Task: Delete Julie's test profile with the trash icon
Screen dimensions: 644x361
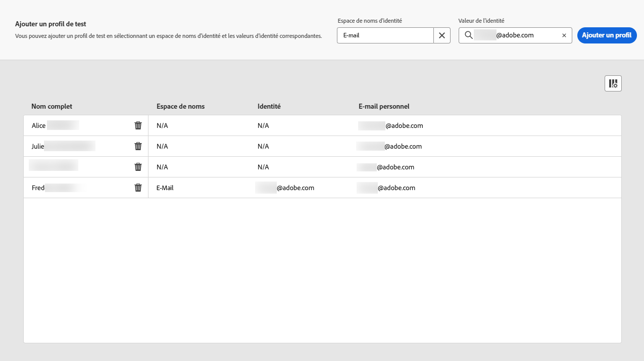Action: (138, 146)
